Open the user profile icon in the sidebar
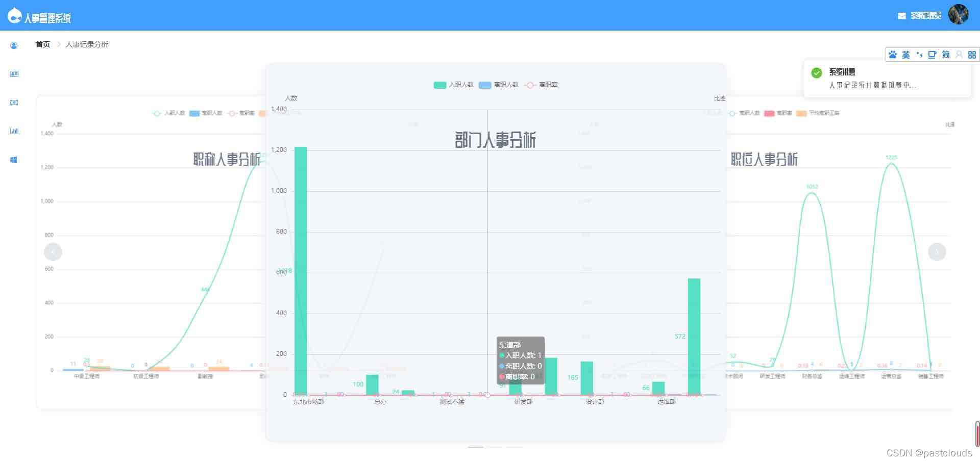The image size is (980, 463). pyautogui.click(x=14, y=45)
